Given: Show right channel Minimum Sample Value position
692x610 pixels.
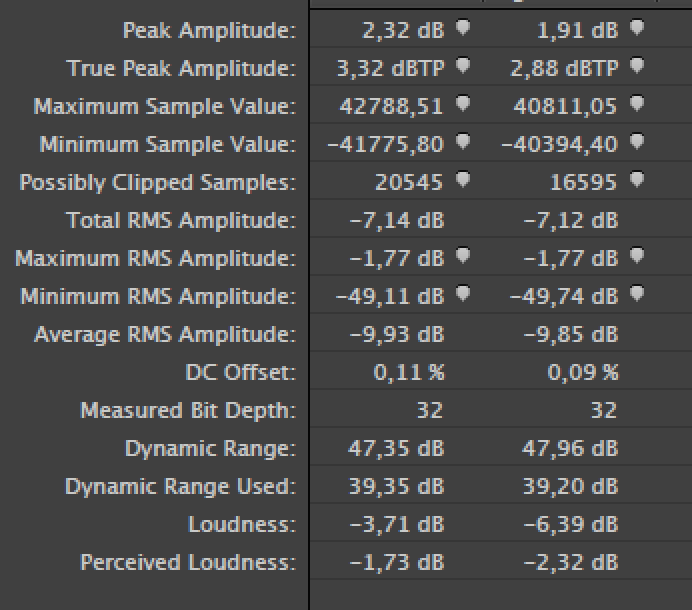Looking at the screenshot, I should [637, 143].
